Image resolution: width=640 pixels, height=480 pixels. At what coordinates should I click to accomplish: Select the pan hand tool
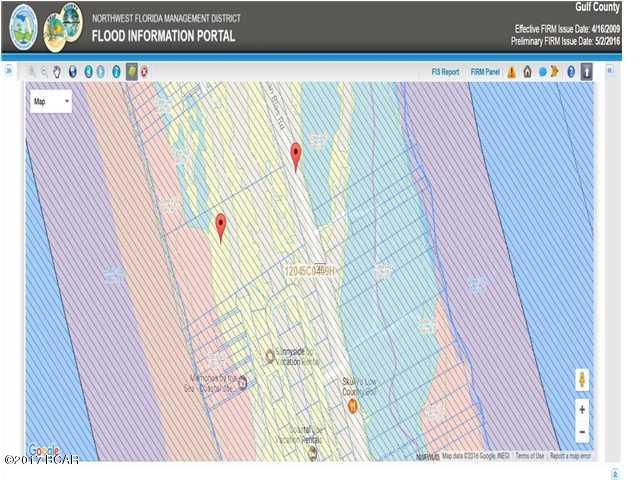click(x=58, y=72)
